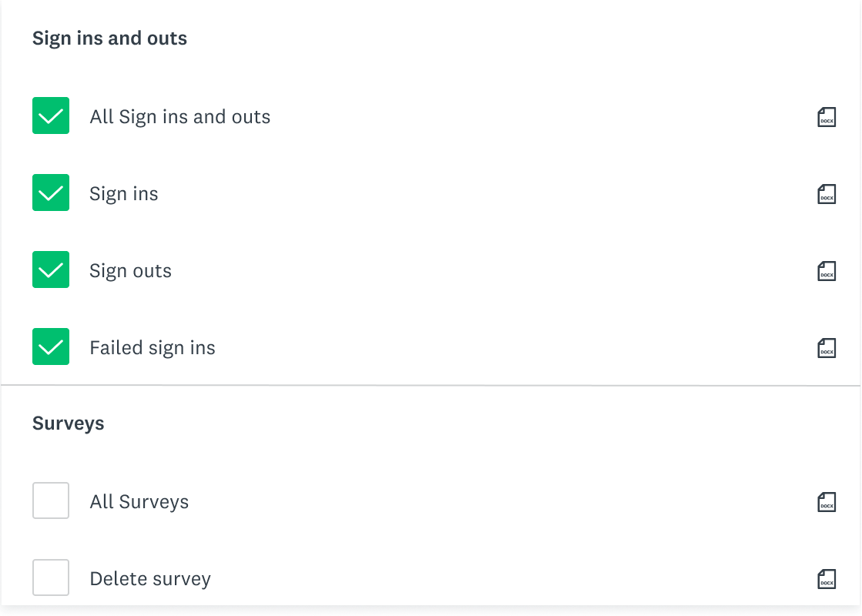
Task: Click DOCX icon for Failed sign ins
Action: (x=827, y=348)
